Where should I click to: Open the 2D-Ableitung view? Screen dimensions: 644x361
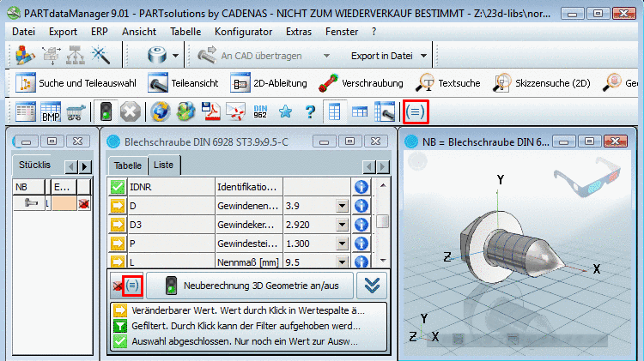point(269,83)
